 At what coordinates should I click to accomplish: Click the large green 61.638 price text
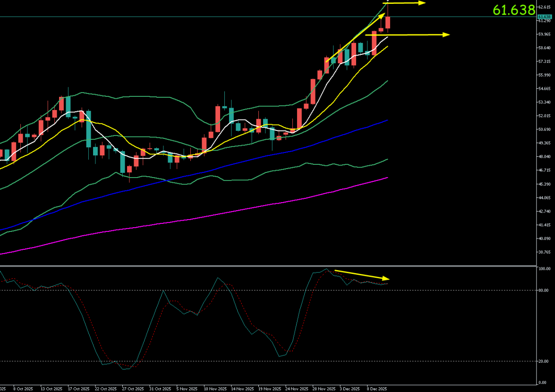514,9
